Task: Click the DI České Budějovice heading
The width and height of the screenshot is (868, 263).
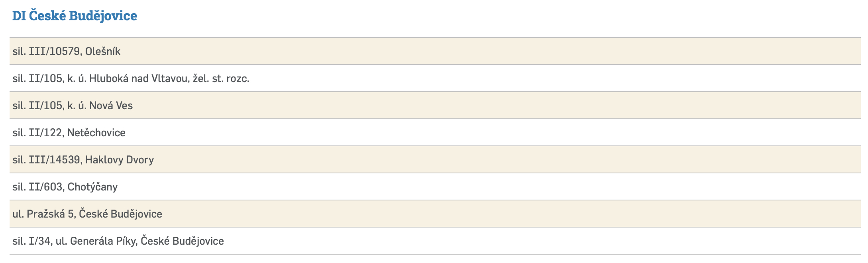Action: [x=75, y=16]
